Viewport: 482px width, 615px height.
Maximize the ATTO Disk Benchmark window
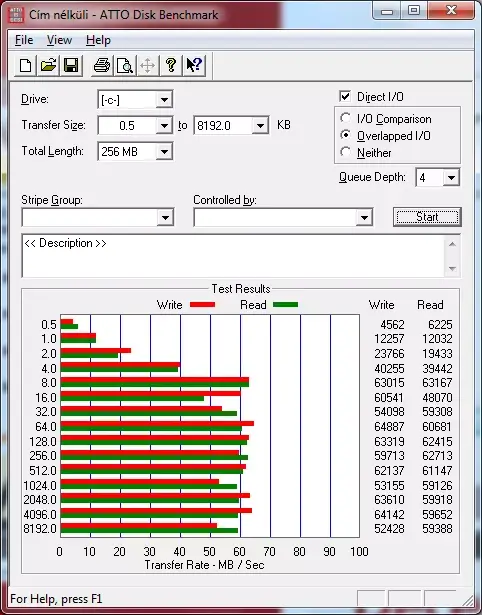tap(414, 11)
